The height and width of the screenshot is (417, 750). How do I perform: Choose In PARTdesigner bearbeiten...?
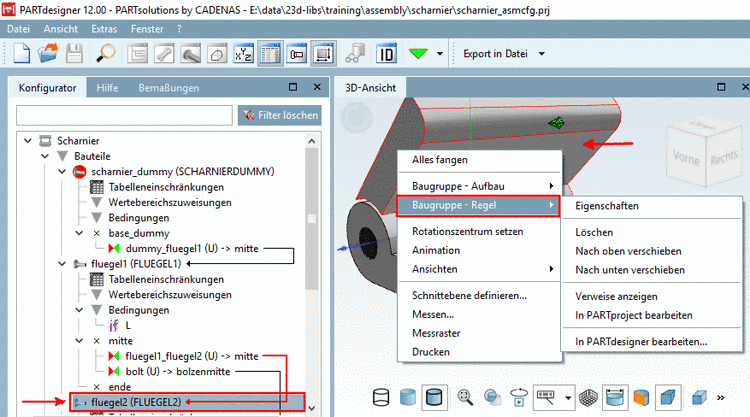tap(641, 342)
